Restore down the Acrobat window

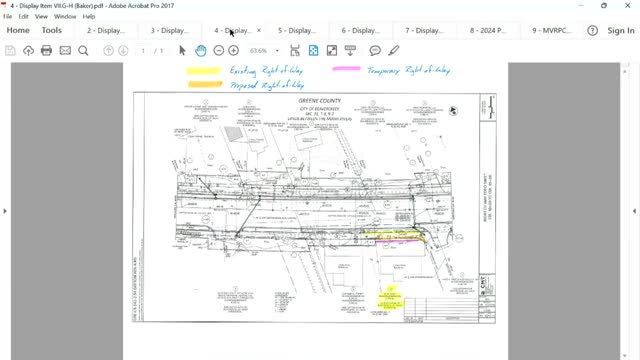[x=604, y=6]
